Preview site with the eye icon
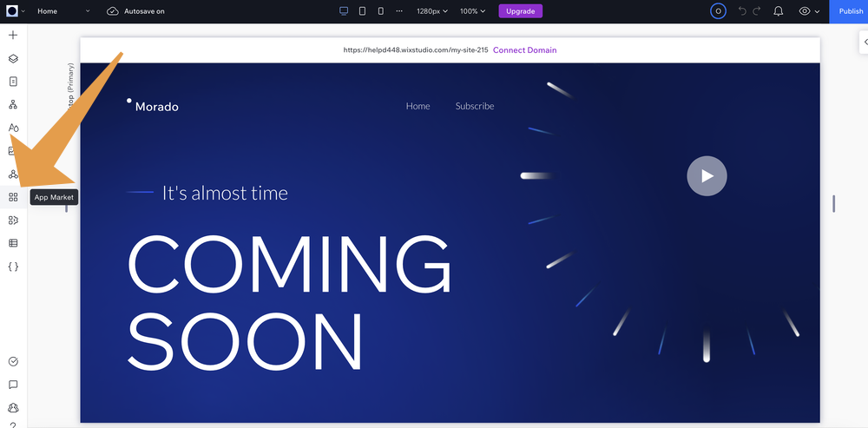This screenshot has height=428, width=868. click(805, 11)
